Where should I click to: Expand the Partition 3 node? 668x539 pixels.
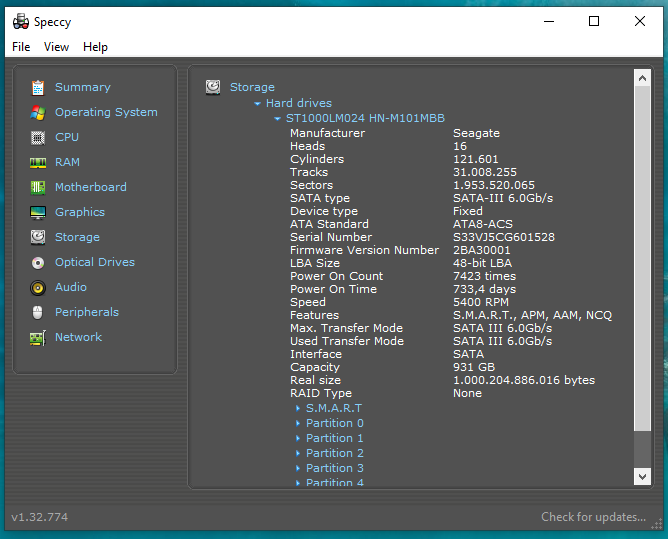coord(298,468)
